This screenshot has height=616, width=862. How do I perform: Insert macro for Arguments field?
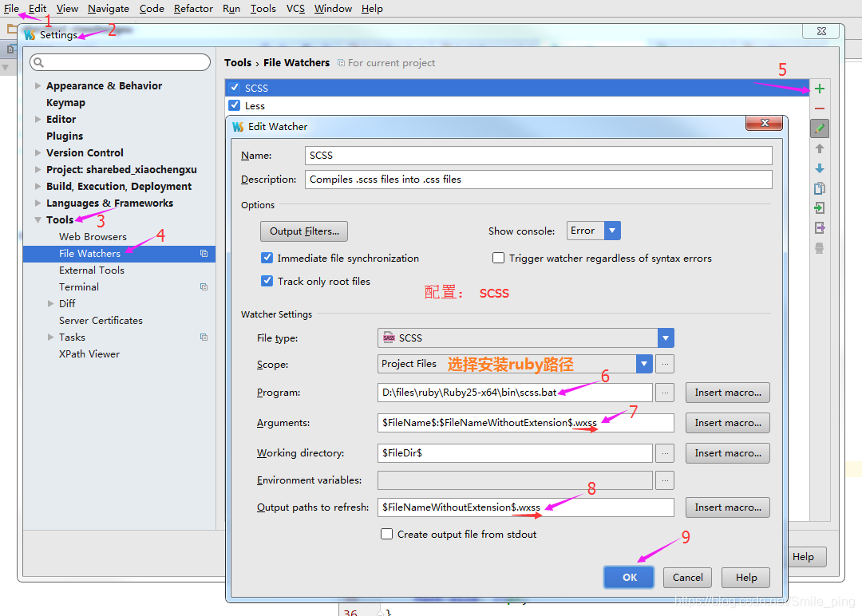pos(728,423)
